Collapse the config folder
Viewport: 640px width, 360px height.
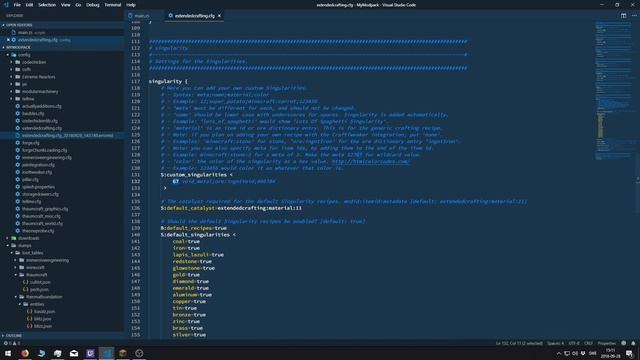click(x=24, y=55)
